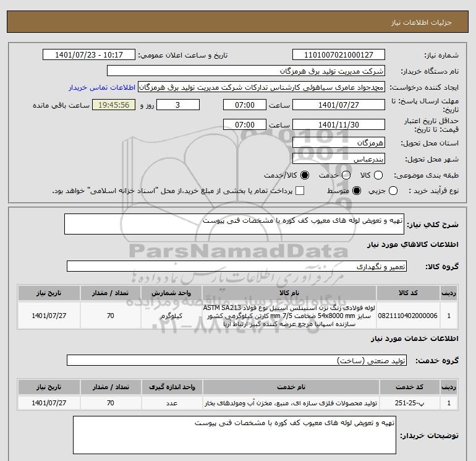Image resolution: width=476 pixels, height=461 pixels.
Task: Click need date 1401/07/27 in the goods table
Action: tap(49, 316)
